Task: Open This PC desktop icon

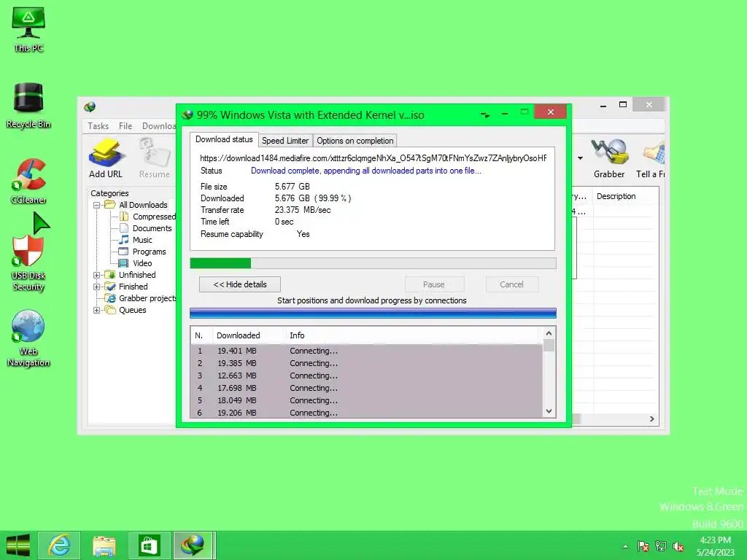Action: click(x=28, y=29)
